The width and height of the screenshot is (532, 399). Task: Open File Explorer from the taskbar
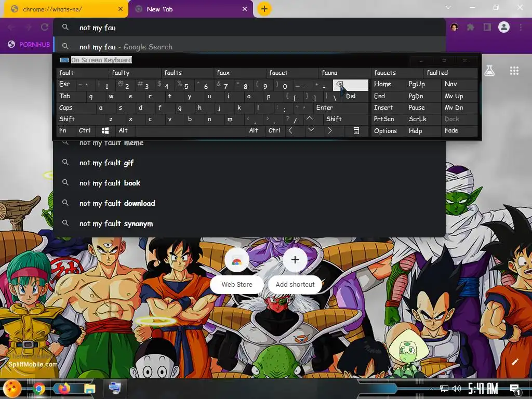tap(89, 389)
